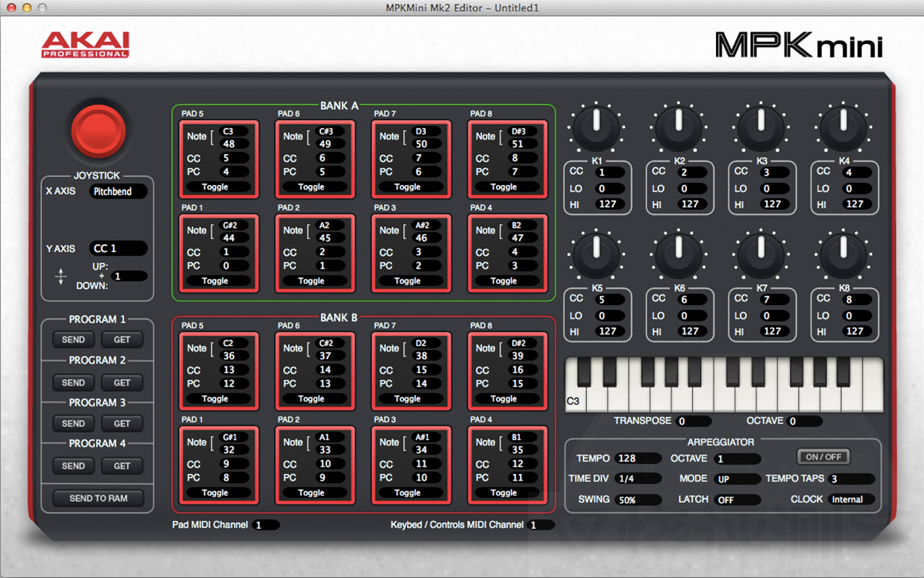The height and width of the screenshot is (578, 924).
Task: Click Program 3 GET button
Action: click(122, 423)
